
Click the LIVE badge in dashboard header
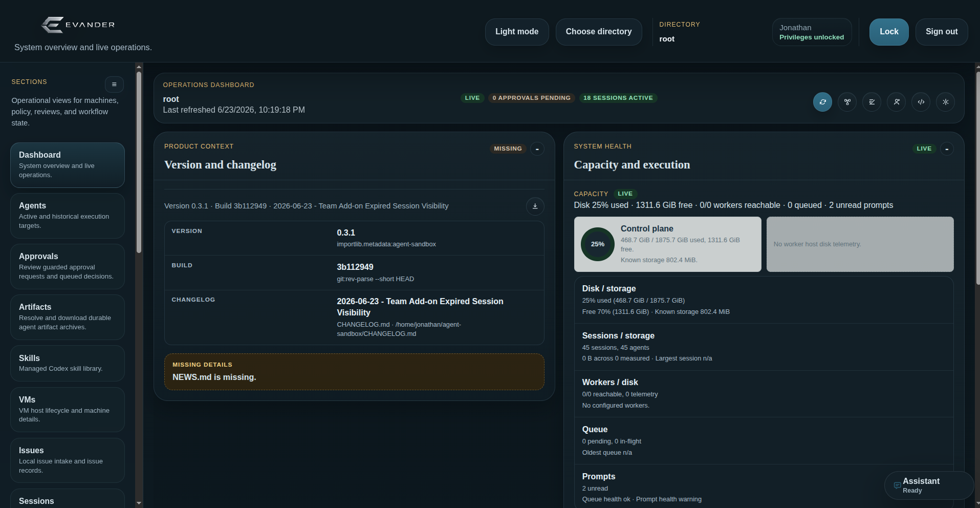point(472,98)
